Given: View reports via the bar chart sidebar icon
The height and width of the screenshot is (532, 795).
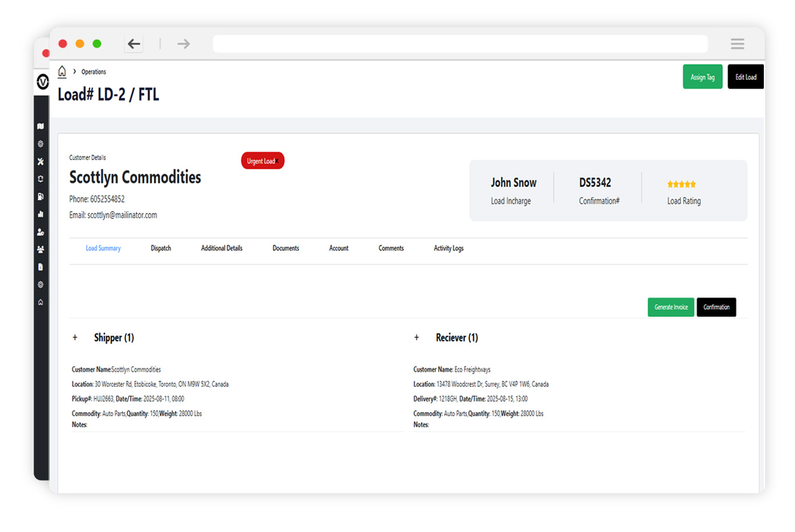Looking at the screenshot, I should click(41, 214).
